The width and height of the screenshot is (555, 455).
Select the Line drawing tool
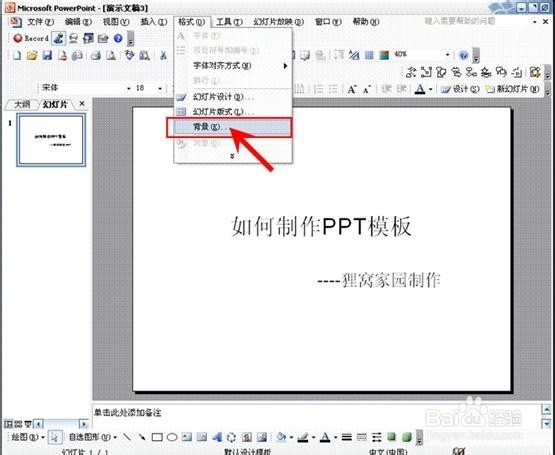tap(127, 437)
